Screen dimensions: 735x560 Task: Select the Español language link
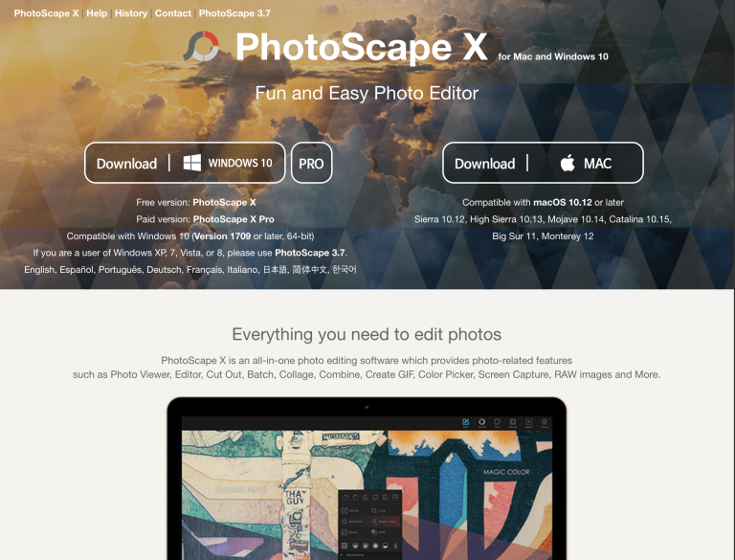click(x=77, y=270)
